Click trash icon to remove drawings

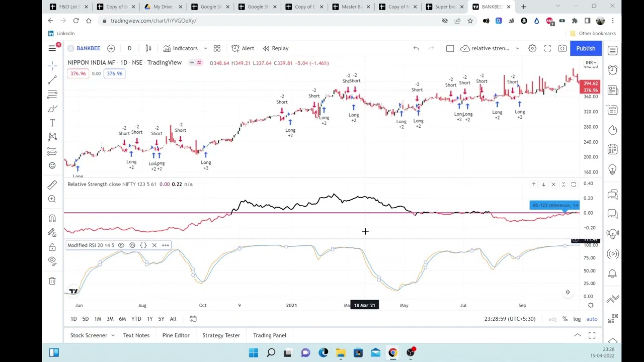click(52, 281)
